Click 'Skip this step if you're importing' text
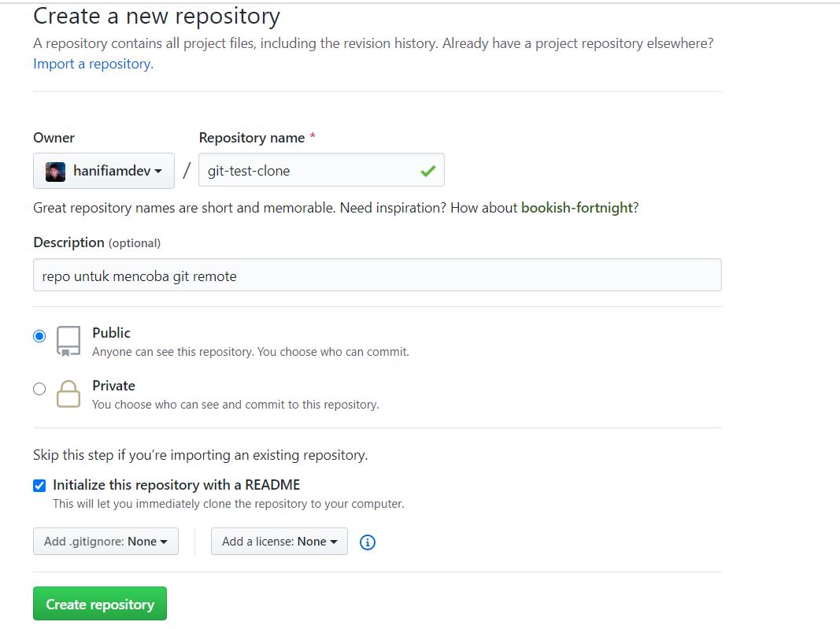The height and width of the screenshot is (629, 840). (x=201, y=455)
